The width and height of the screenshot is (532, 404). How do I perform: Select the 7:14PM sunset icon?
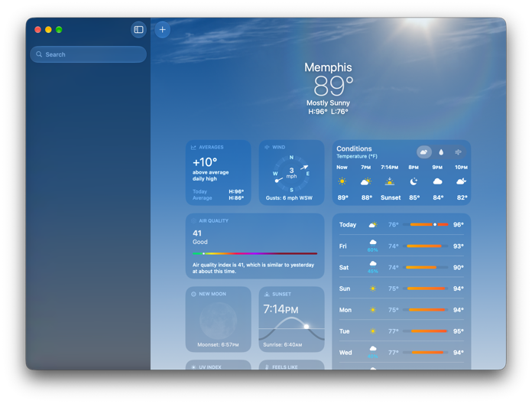390,181
